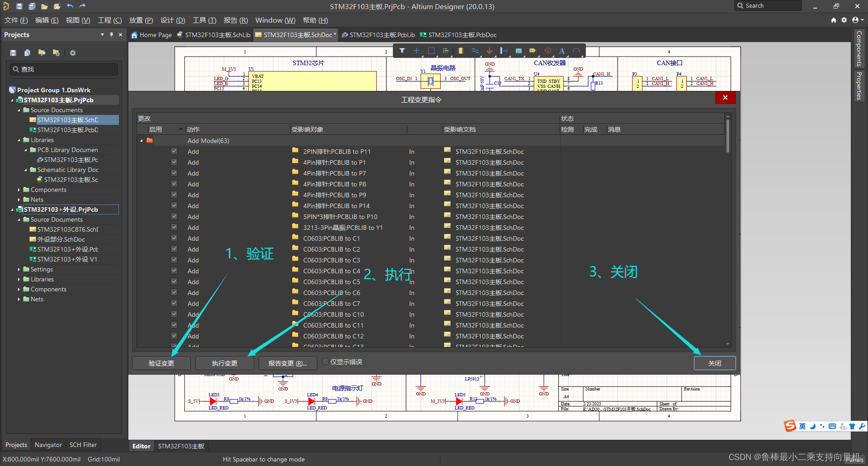The image size is (868, 466).
Task: Click the Open Project folder icon in the title bar
Action: pyautogui.click(x=57, y=6)
